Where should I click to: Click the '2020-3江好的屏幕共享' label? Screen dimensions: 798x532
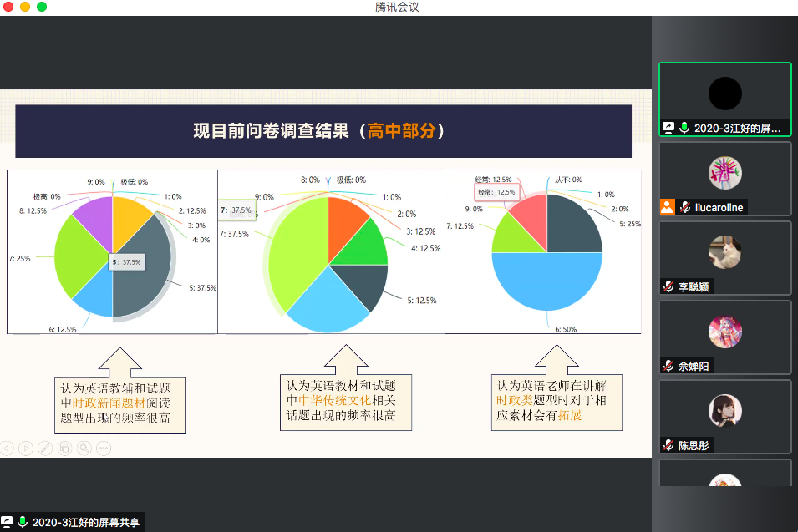coord(86,523)
